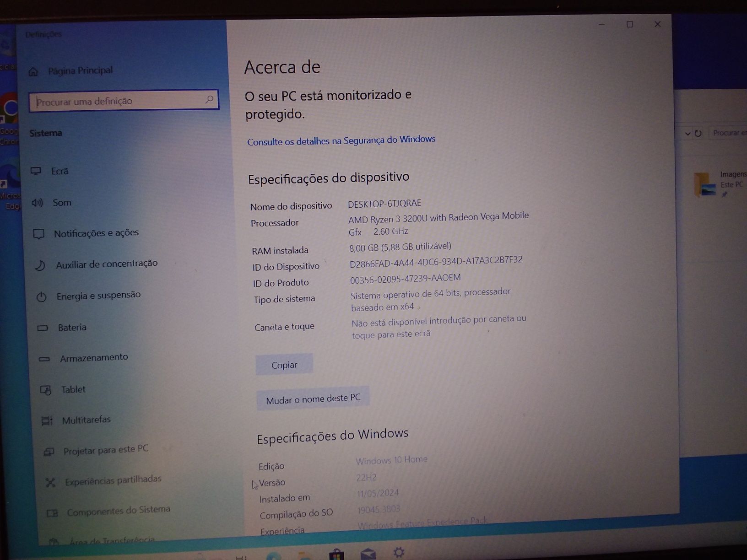Image resolution: width=747 pixels, height=560 pixels.
Task: Click the Settings gear on the taskbar
Action: point(399,553)
